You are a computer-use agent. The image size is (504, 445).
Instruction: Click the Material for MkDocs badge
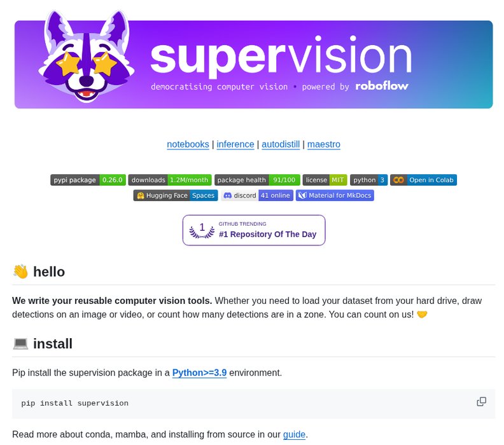pyautogui.click(x=335, y=195)
